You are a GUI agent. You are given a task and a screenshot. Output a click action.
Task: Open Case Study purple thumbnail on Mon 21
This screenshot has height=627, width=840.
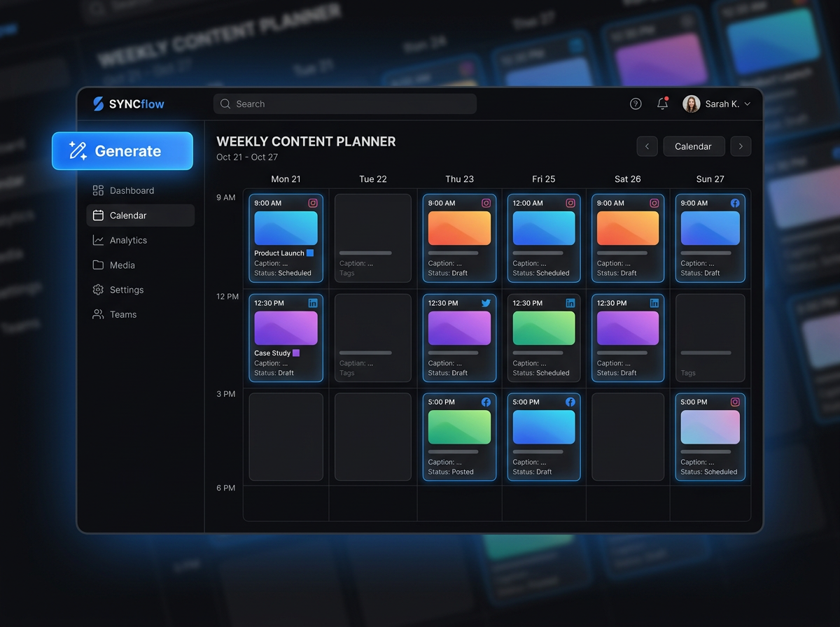[x=286, y=328]
